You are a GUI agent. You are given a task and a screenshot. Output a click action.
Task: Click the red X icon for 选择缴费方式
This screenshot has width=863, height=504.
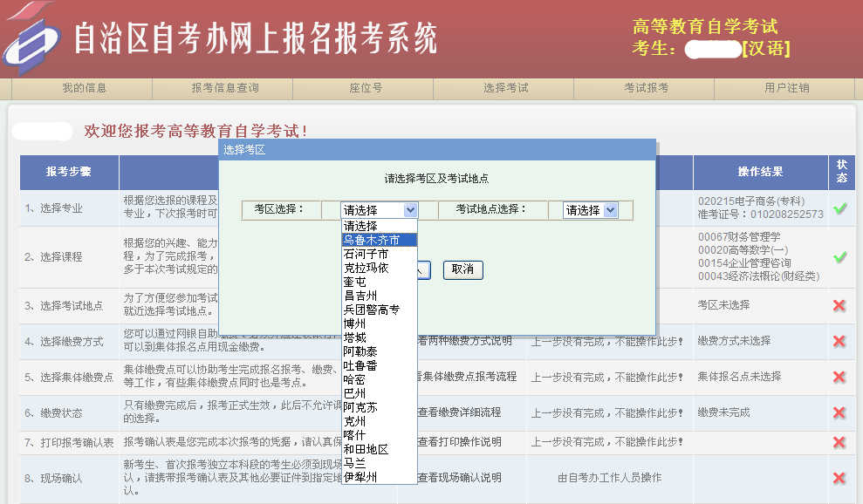click(x=839, y=341)
